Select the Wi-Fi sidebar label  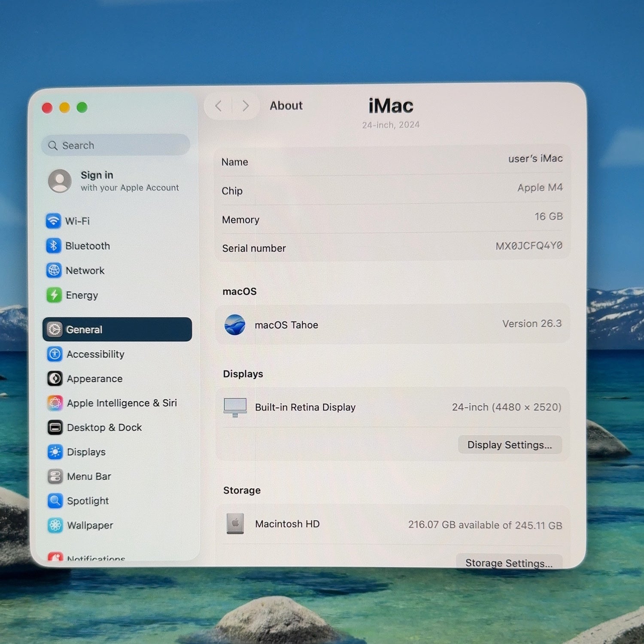point(77,221)
